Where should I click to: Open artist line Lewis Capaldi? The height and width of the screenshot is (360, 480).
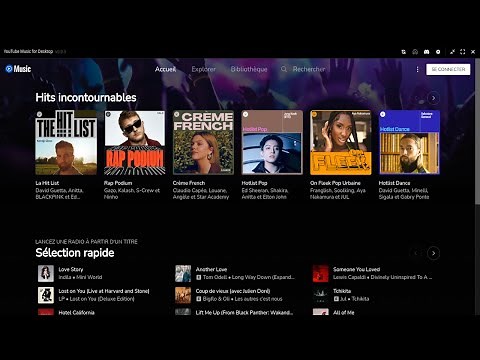point(383,277)
